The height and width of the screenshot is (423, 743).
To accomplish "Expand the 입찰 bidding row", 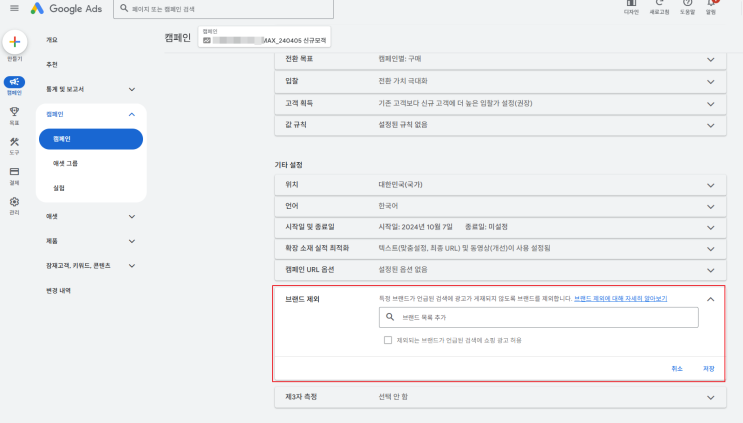I will (500, 81).
